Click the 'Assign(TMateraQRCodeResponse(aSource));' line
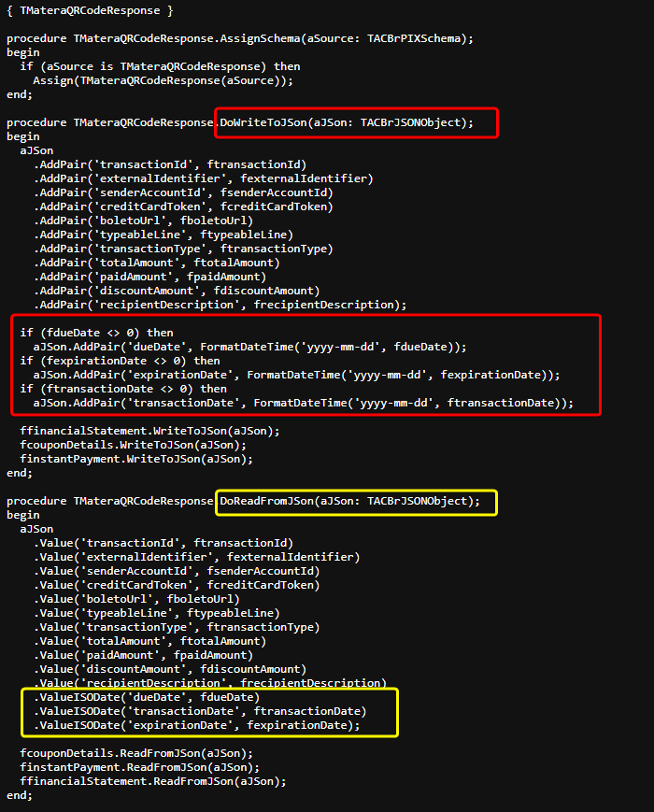This screenshot has width=654, height=812. click(163, 80)
